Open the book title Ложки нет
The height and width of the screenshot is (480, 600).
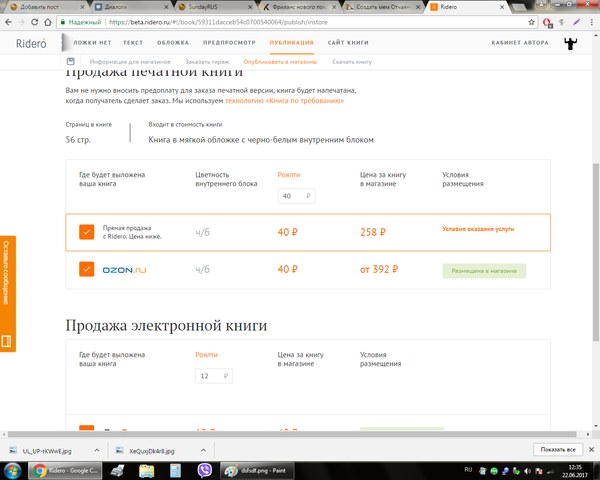[x=92, y=42]
